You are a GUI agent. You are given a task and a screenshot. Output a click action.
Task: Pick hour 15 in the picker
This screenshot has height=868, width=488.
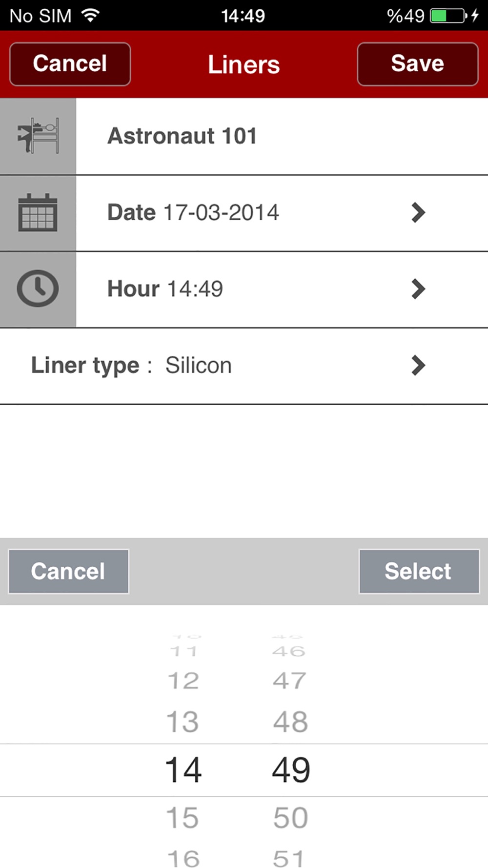183,818
